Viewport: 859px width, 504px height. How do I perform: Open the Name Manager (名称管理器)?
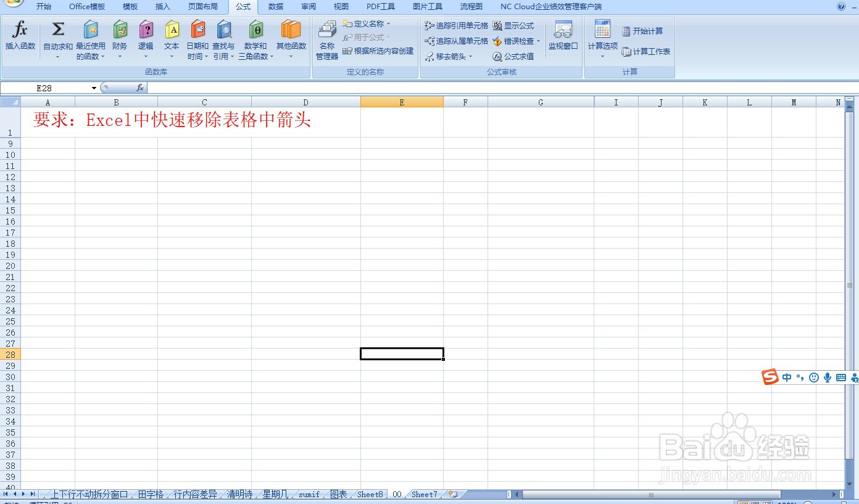(x=327, y=40)
